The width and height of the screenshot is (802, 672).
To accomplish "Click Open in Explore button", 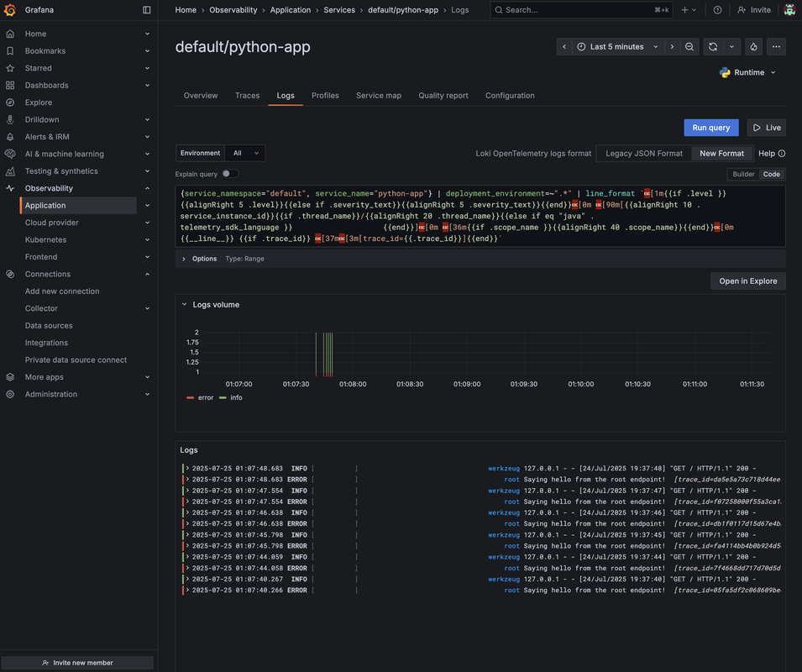I will click(x=747, y=281).
